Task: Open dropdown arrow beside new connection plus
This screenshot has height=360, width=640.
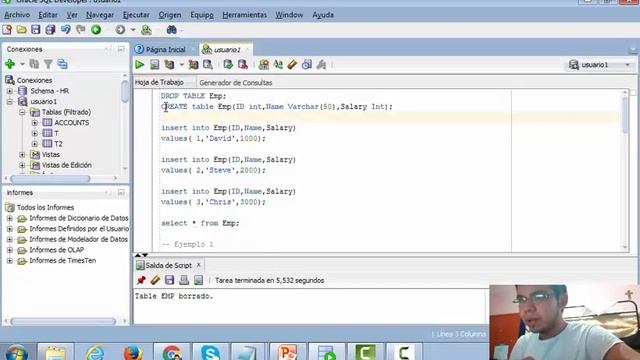Action: (22, 64)
